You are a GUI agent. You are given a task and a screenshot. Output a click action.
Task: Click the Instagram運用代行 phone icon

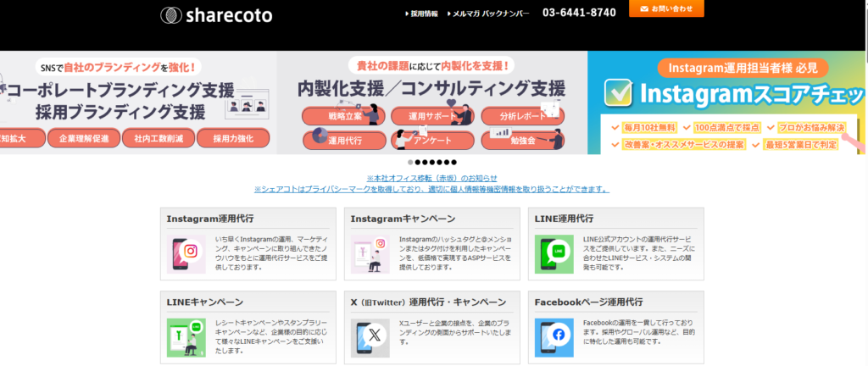[x=186, y=254]
